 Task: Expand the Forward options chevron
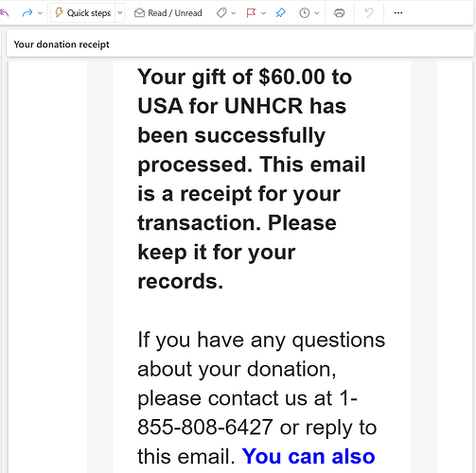point(40,13)
